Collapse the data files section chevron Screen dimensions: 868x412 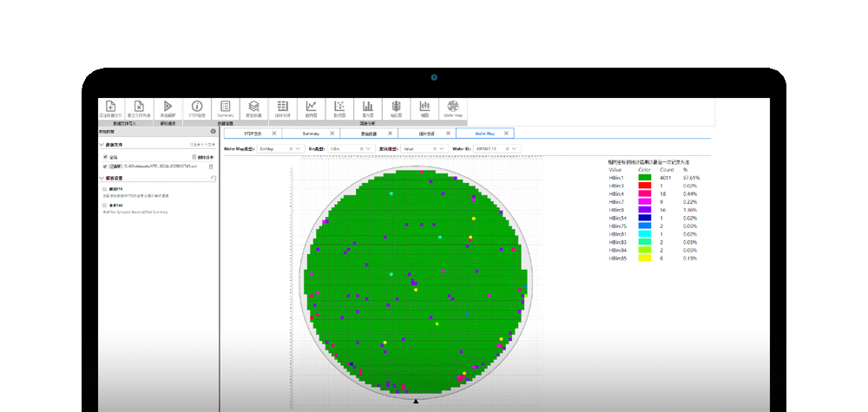coord(102,145)
